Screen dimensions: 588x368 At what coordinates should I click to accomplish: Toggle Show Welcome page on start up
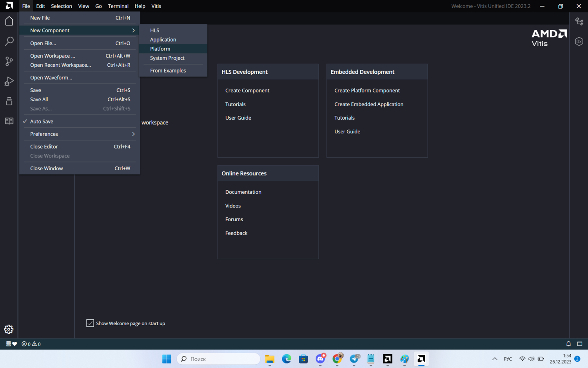[90, 323]
